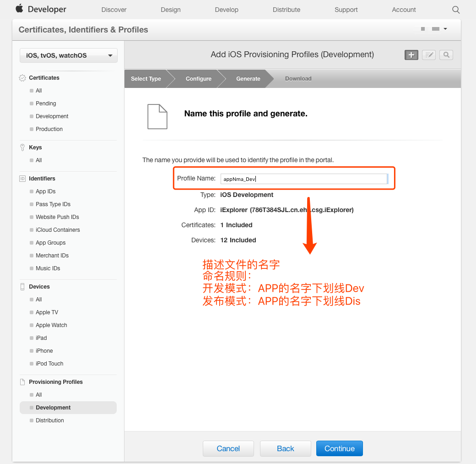
Task: Select the Generate step
Action: click(x=248, y=79)
